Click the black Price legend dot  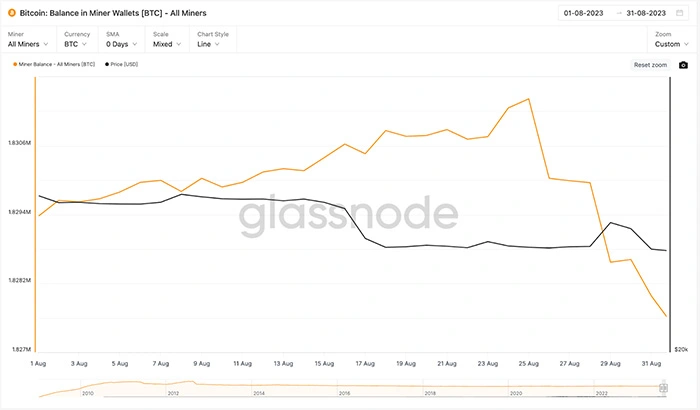[107, 64]
